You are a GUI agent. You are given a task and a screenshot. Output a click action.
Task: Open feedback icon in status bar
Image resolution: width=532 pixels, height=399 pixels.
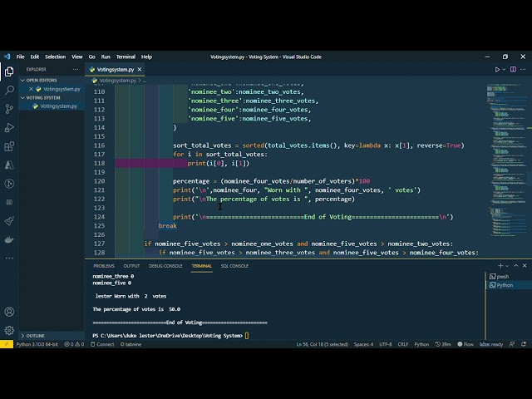[512, 344]
